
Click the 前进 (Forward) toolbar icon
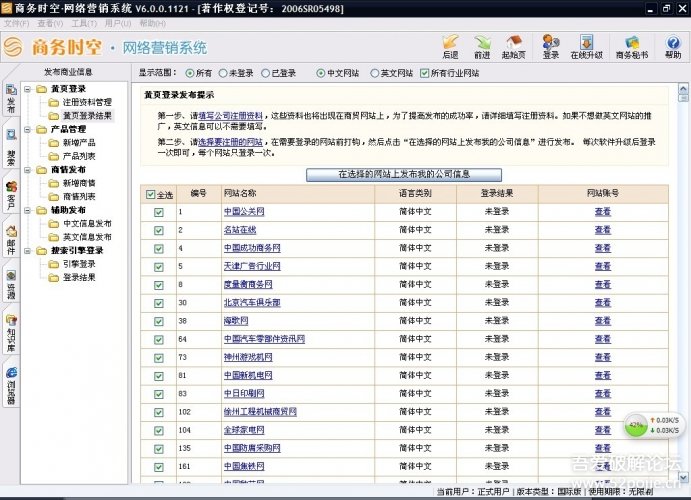pyautogui.click(x=482, y=46)
